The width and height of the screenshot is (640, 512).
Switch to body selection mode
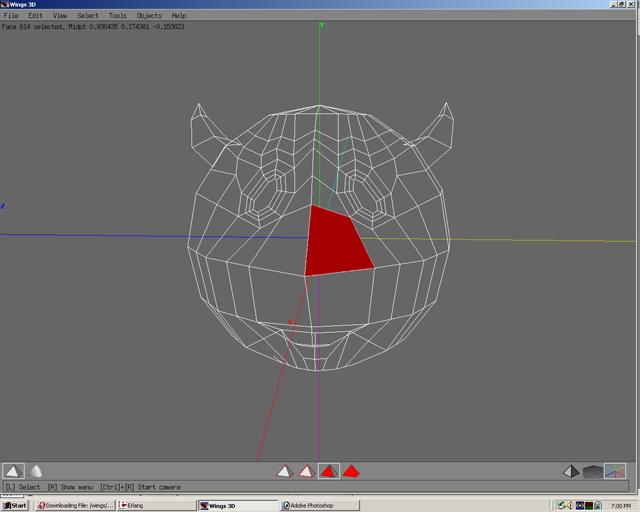[351, 471]
